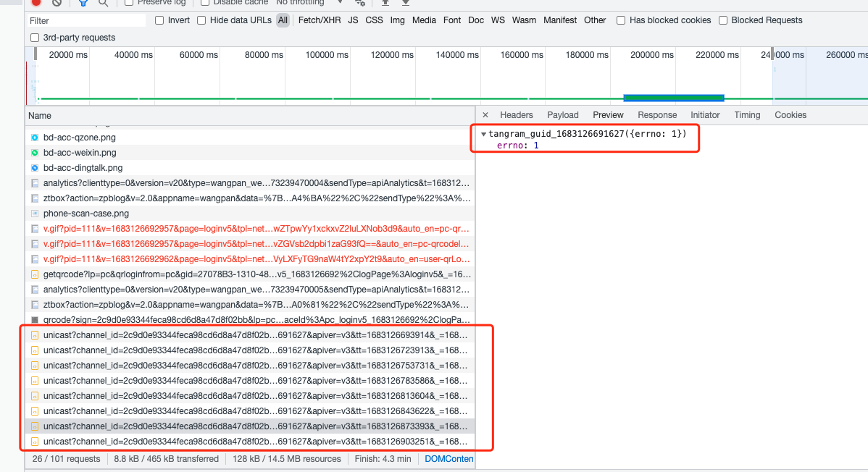Filter requests by Media type
868x472 pixels.
(424, 20)
